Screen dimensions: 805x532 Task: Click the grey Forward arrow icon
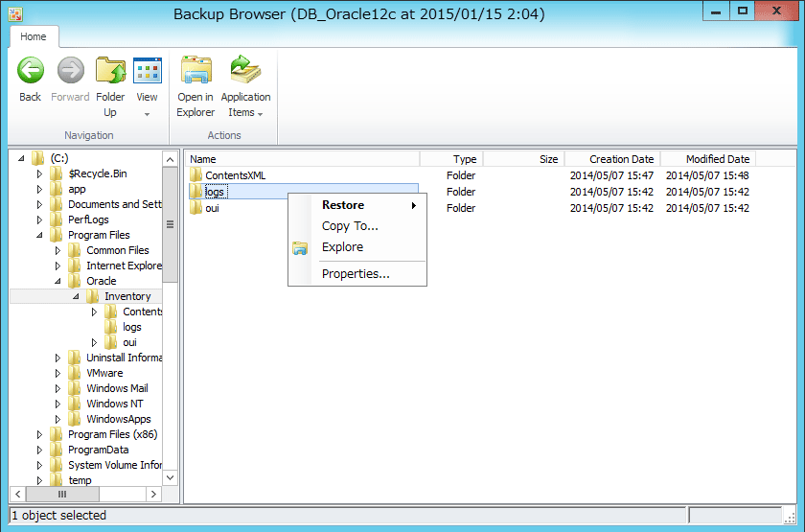coord(70,70)
